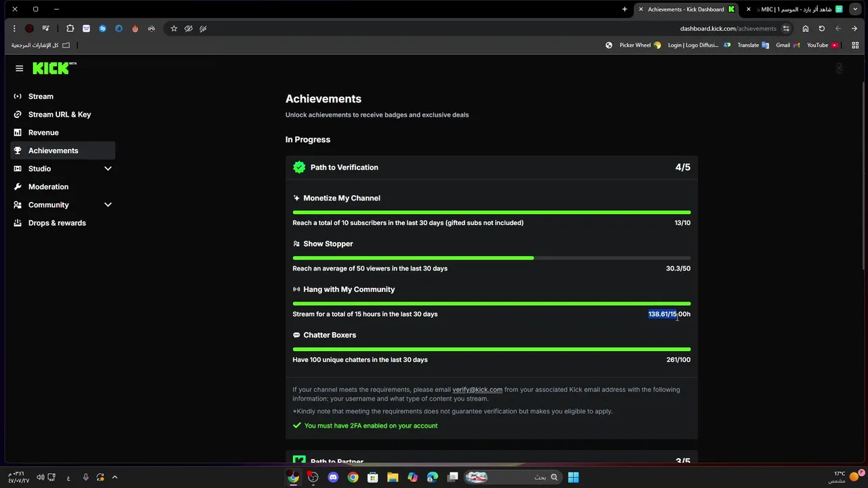Open the tab search dropdown arrow
Screen dimensions: 868x488
(855, 9)
